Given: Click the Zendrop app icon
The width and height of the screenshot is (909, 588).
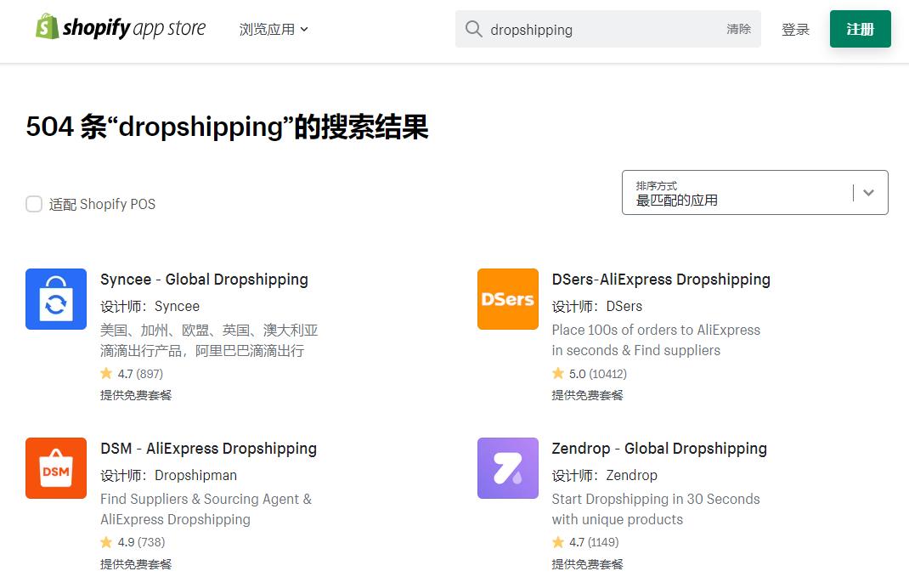Looking at the screenshot, I should [507, 468].
